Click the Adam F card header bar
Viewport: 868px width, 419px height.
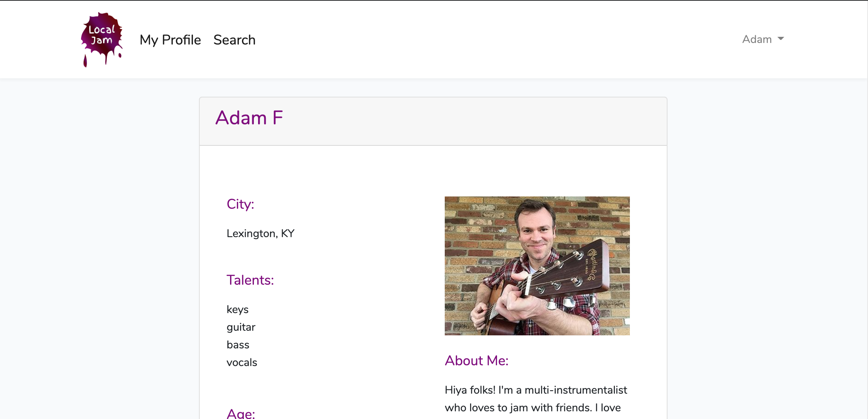click(433, 121)
